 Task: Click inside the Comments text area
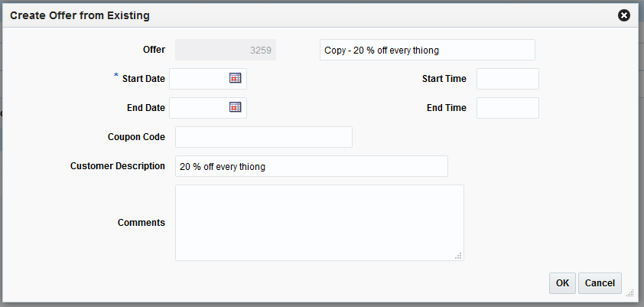tap(319, 222)
